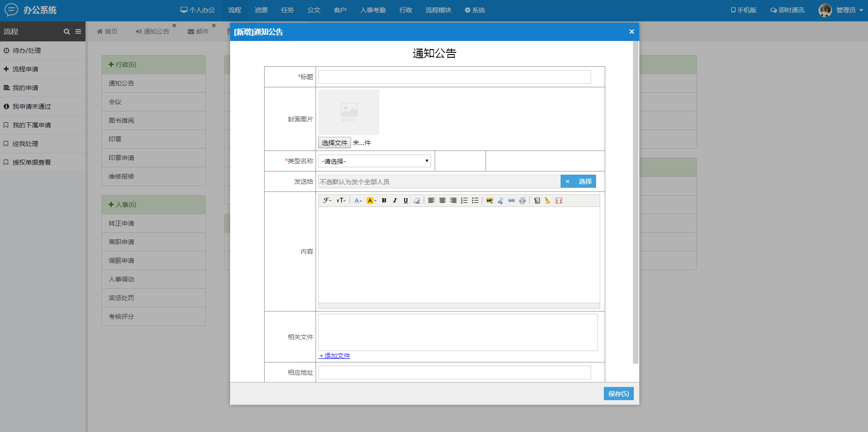Toggle underline formatting in the editor
This screenshot has height=432, width=868.
click(x=406, y=201)
